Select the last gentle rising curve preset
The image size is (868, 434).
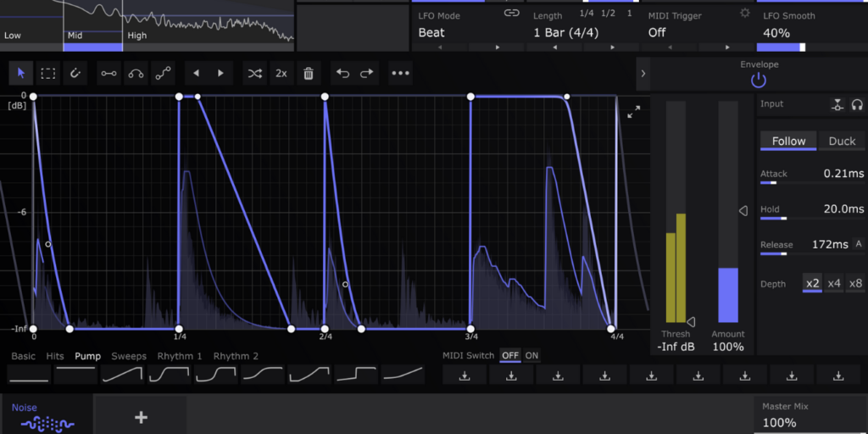pyautogui.click(x=403, y=375)
